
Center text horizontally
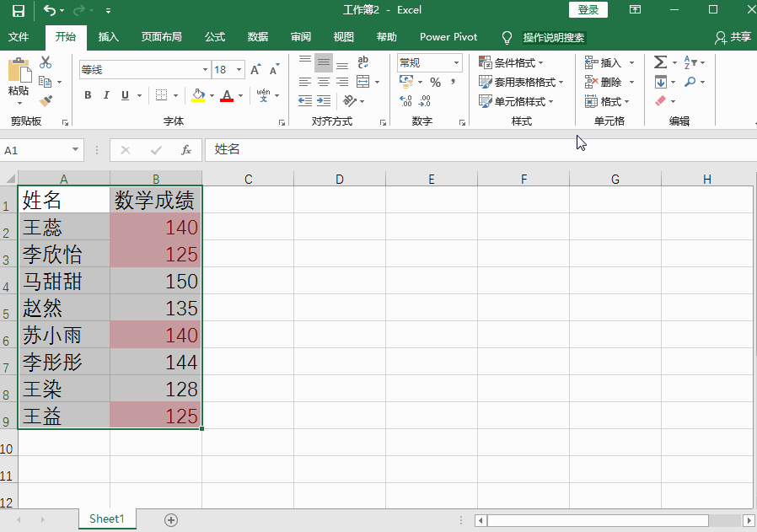pos(324,82)
